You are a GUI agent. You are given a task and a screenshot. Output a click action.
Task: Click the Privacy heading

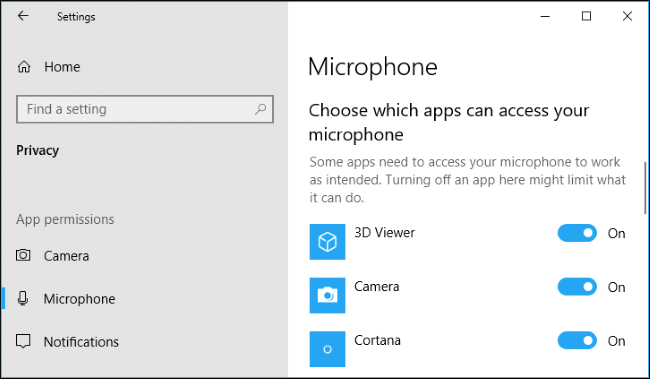click(38, 150)
